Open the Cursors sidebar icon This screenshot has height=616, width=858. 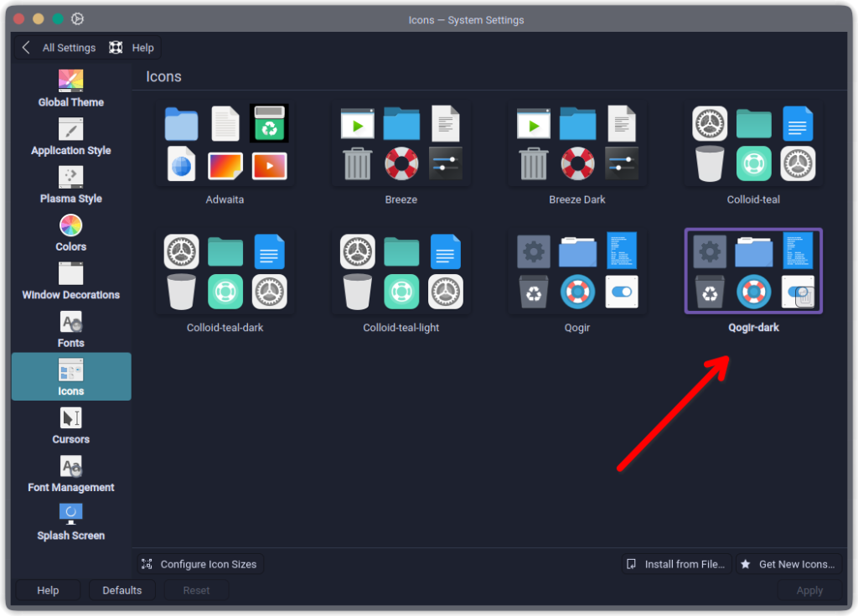(70, 418)
